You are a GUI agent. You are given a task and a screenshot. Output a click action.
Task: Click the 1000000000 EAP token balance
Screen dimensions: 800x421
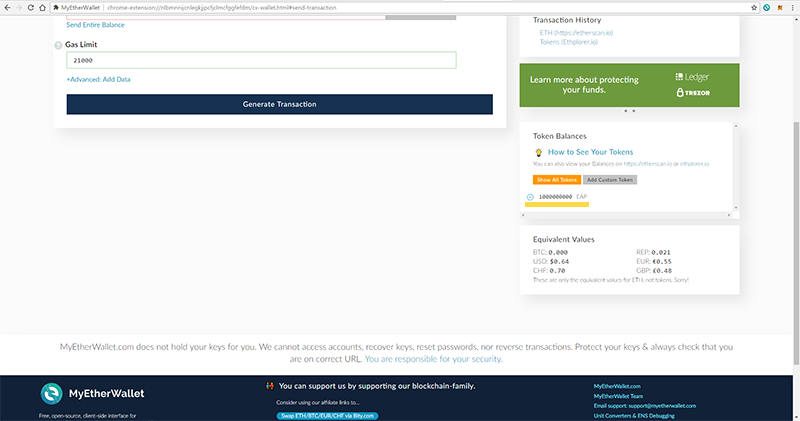pos(563,196)
